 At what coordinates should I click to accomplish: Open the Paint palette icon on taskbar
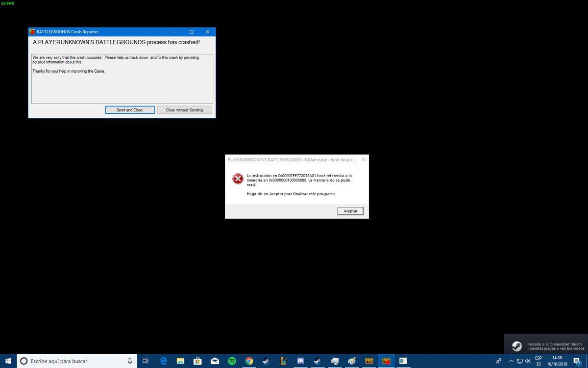[352, 361]
